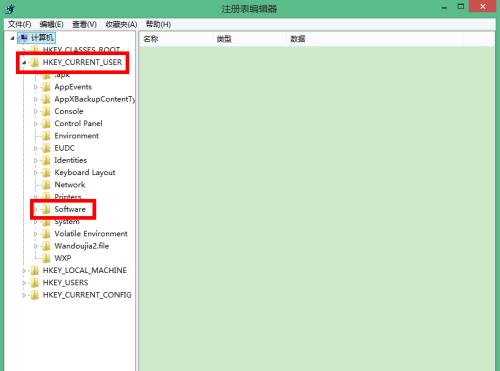Viewport: 500px width, 371px height.
Task: Expand the Volatile Environment key
Action: pyautogui.click(x=36, y=234)
